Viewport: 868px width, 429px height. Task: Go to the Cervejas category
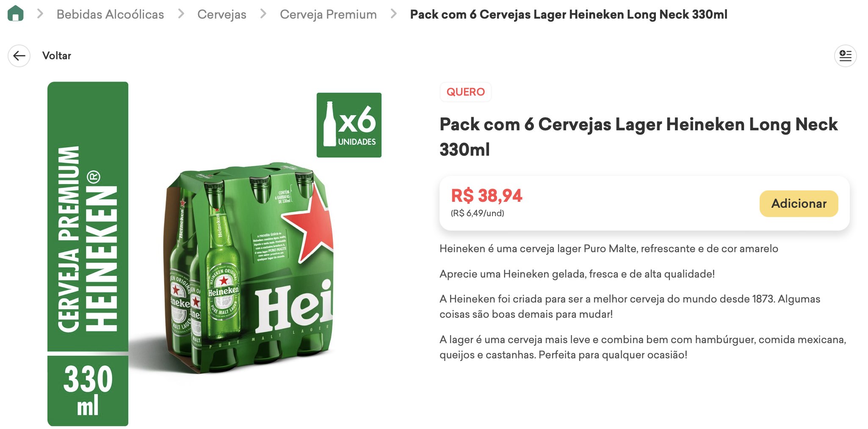pos(222,14)
